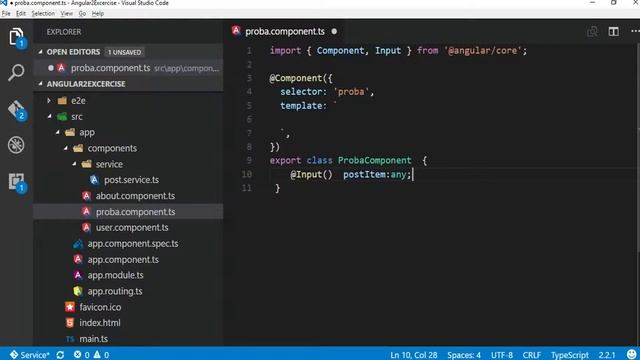Click the UTF-8 encoding indicator
Image resolution: width=640 pixels, height=360 pixels.
502,355
